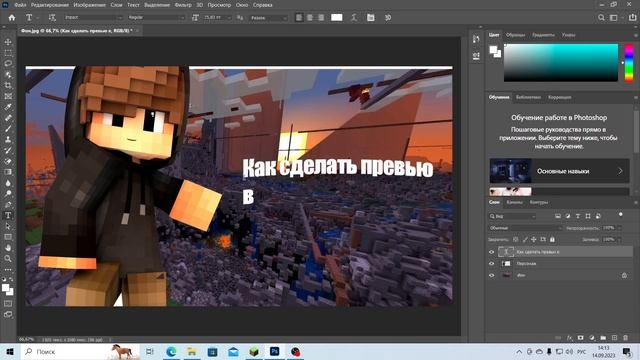640x360 pixels.
Task: Create a new adjustment layer
Action: [x=592, y=338]
